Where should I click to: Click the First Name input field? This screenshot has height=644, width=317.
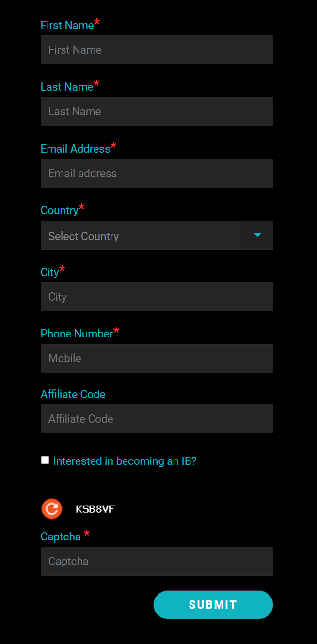pyautogui.click(x=157, y=50)
